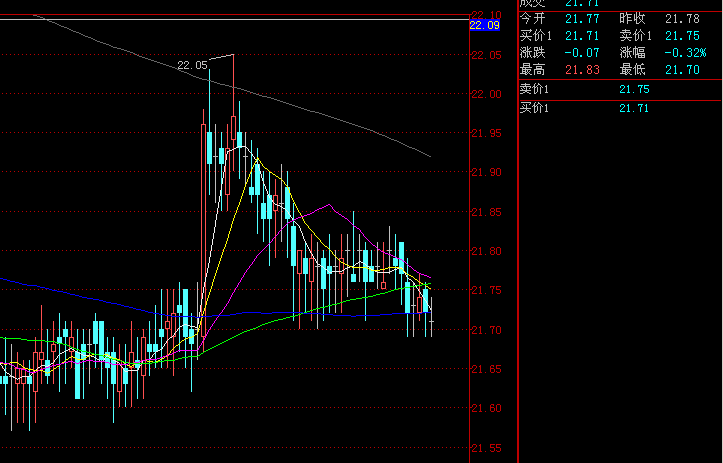Select the 今开 value 21.77
Image resolution: width=723 pixels, height=463 pixels.
pos(582,18)
